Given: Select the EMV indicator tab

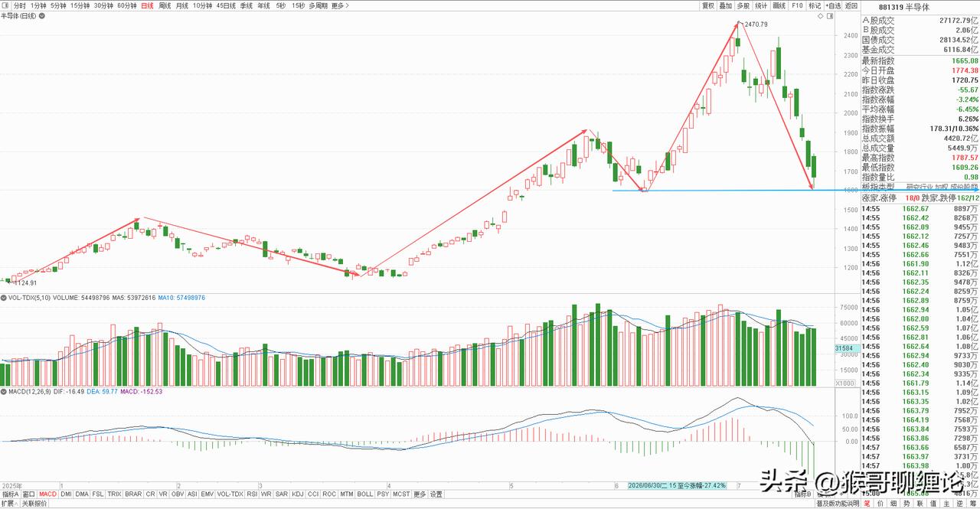Looking at the screenshot, I should pyautogui.click(x=207, y=494).
